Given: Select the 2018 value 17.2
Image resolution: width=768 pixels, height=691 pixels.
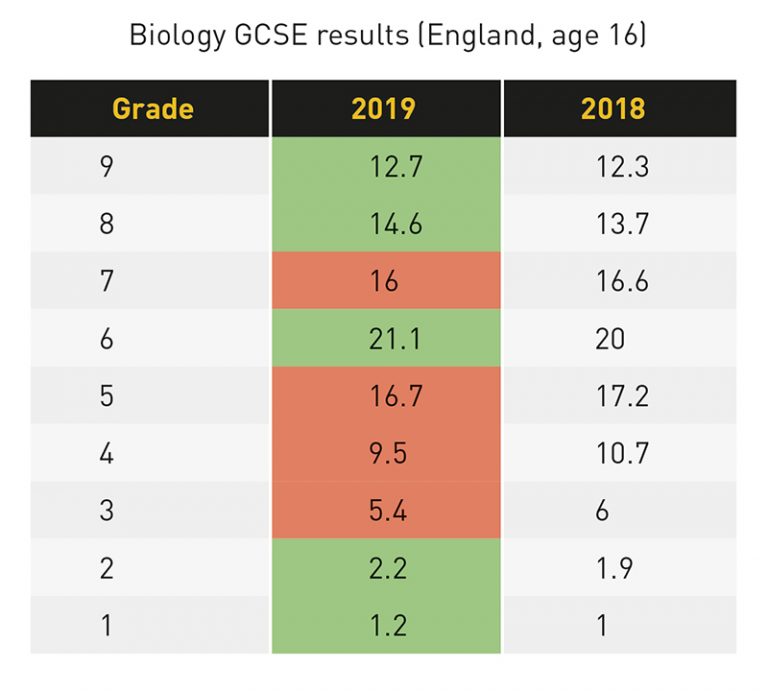Looking at the screenshot, I should coord(622,396).
